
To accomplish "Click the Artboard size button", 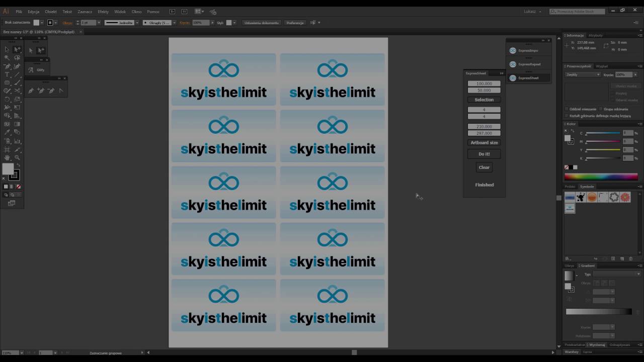I will 484,142.
